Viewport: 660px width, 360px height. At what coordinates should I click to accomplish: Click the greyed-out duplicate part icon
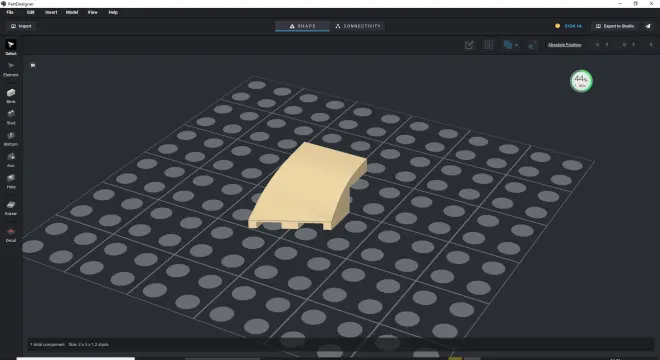pos(532,45)
